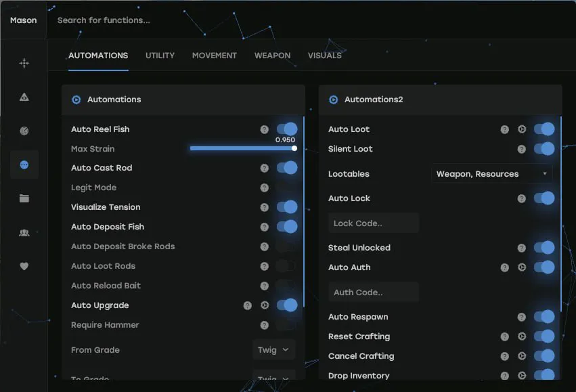Switch to the Weapon tab
The width and height of the screenshot is (576, 392).
272,56
